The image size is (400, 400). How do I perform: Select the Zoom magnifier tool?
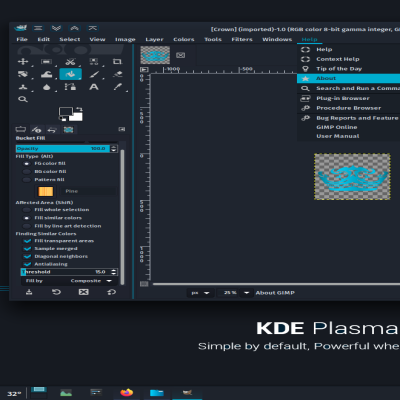[x=23, y=99]
